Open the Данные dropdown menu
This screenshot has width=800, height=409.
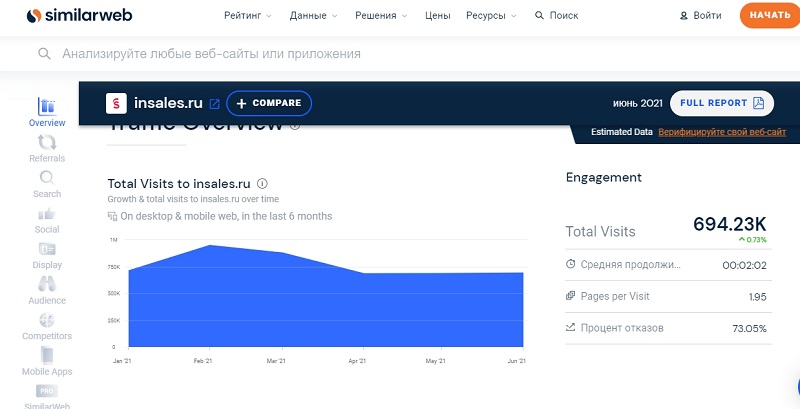tap(313, 16)
